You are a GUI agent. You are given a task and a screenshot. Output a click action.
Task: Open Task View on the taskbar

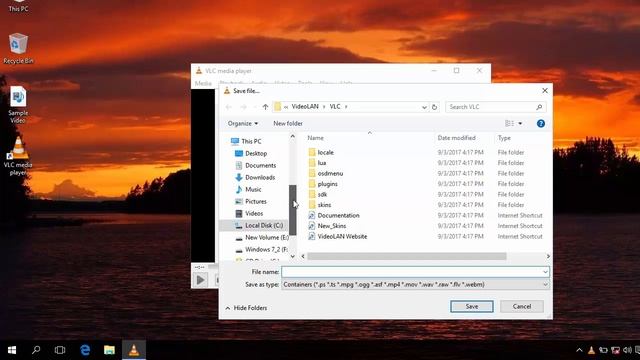tap(60, 350)
